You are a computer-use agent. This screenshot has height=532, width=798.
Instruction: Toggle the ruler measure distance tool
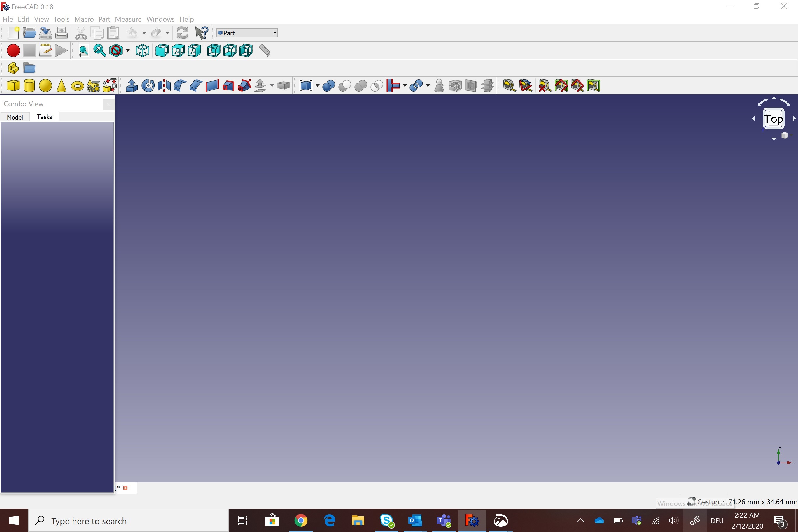(x=265, y=51)
